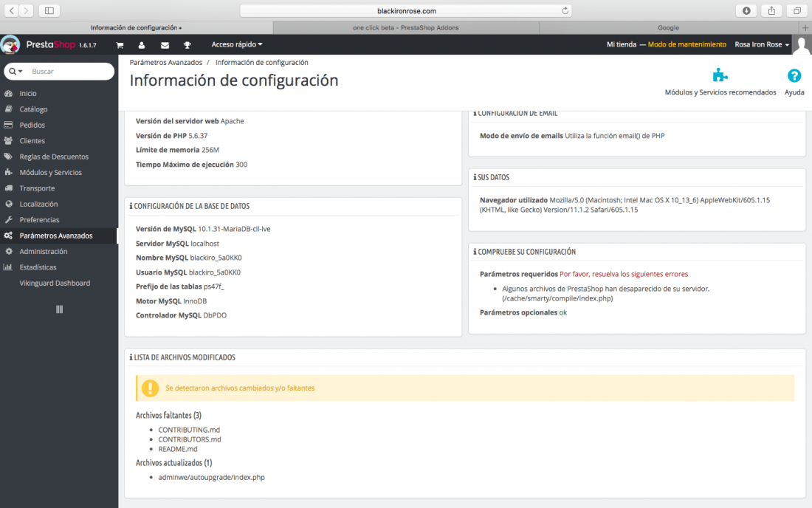
Task: Click the Catálogo book icon in sidebar
Action: pos(8,109)
